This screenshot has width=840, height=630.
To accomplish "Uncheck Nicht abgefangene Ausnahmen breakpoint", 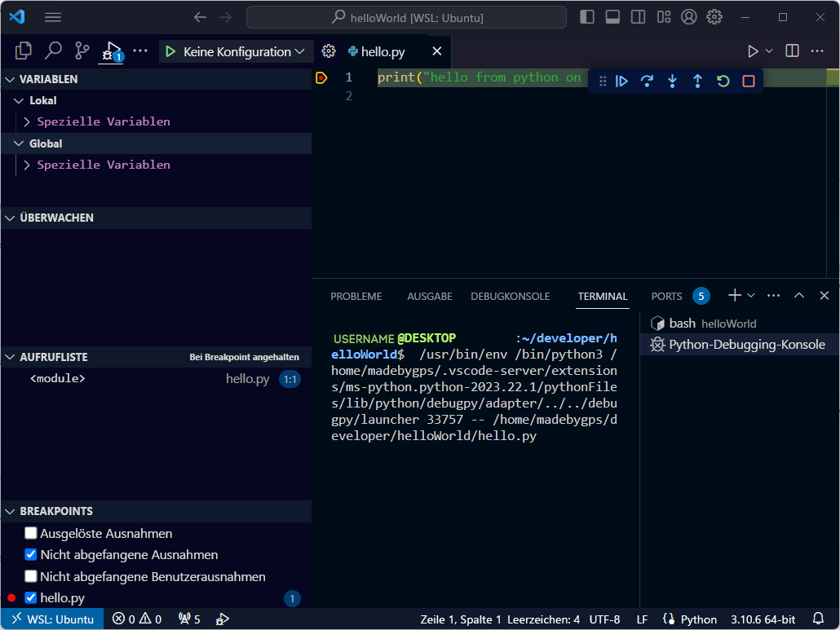I will click(x=30, y=554).
